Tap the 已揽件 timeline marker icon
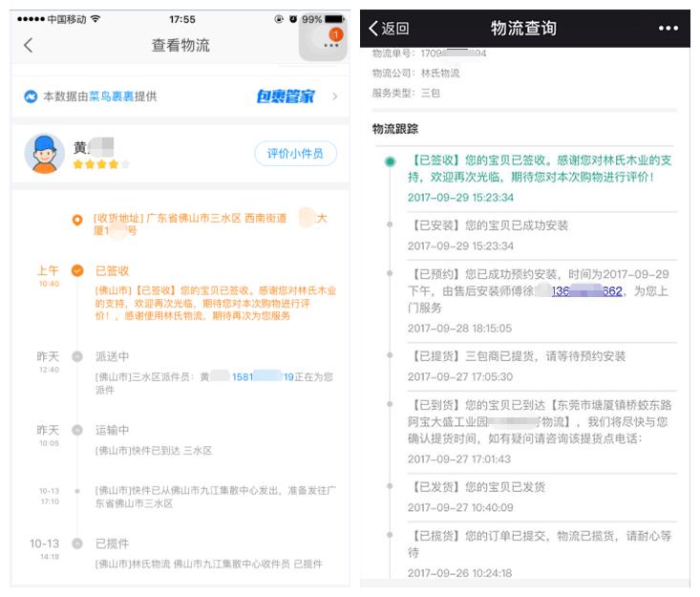 pyautogui.click(x=77, y=544)
